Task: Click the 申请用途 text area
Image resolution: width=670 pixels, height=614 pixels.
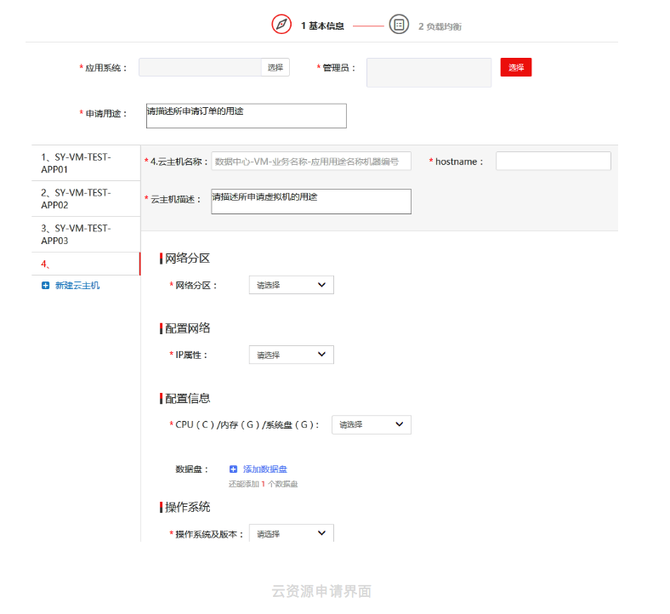Action: 246,116
